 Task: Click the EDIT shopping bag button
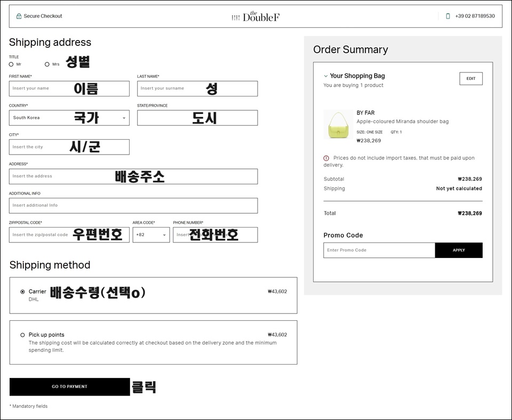tap(471, 79)
